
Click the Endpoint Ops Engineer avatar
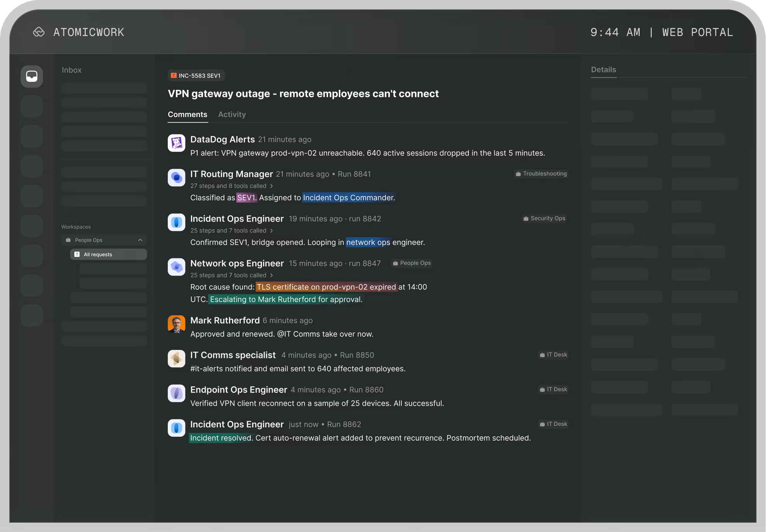pos(176,393)
